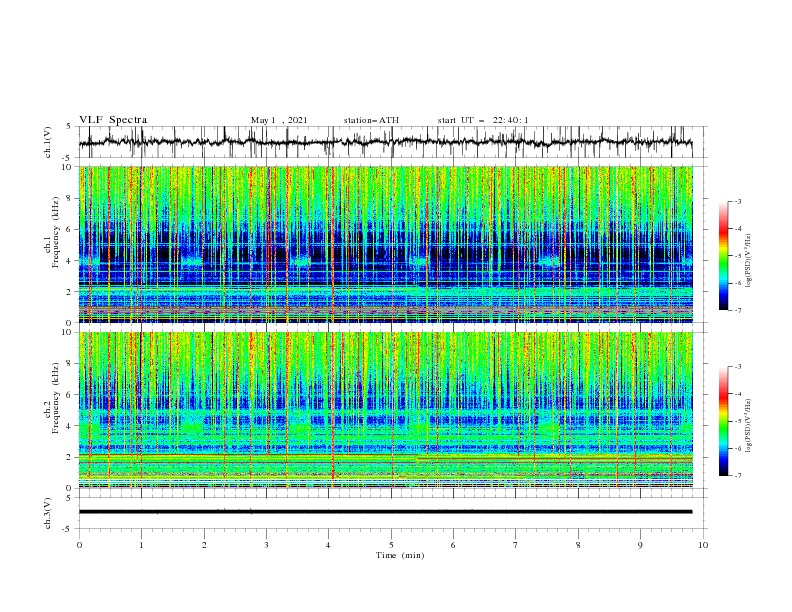Click the ch.2 'Frequency (kHz)' axis label
The image size is (792, 612).
tap(56, 397)
